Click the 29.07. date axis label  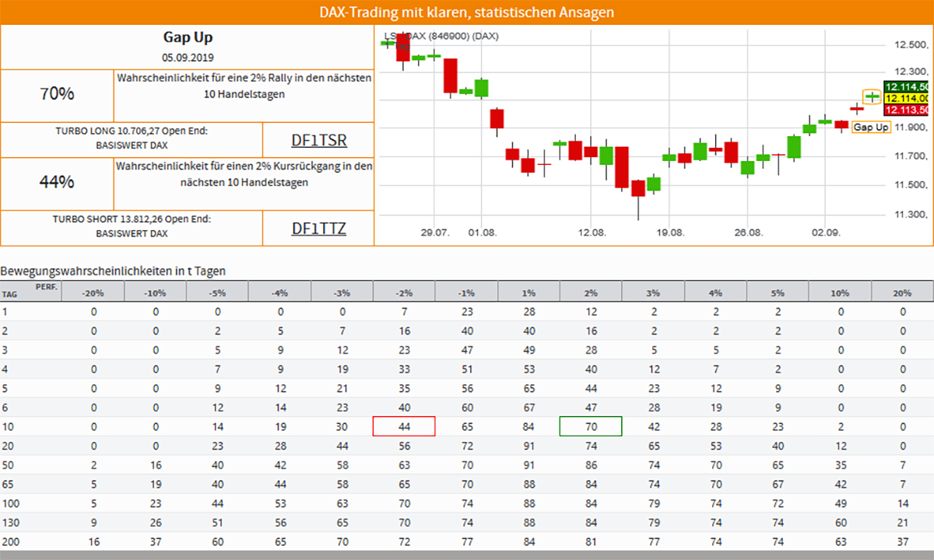point(436,233)
